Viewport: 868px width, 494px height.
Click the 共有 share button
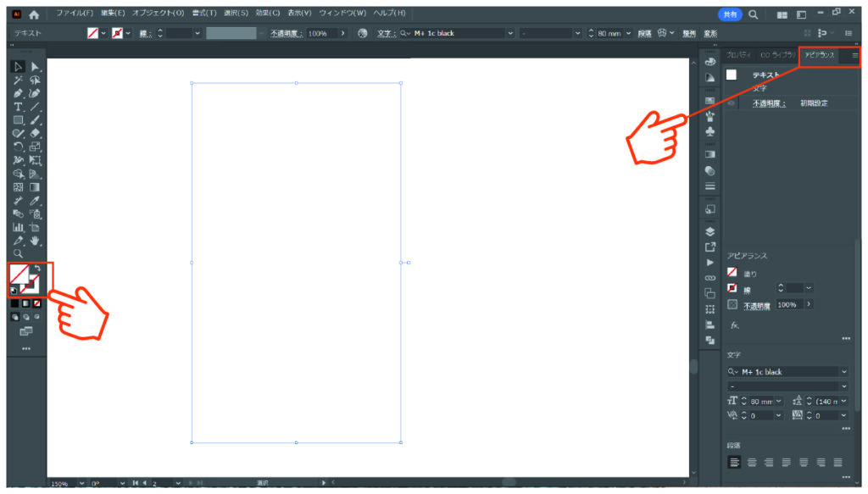730,15
